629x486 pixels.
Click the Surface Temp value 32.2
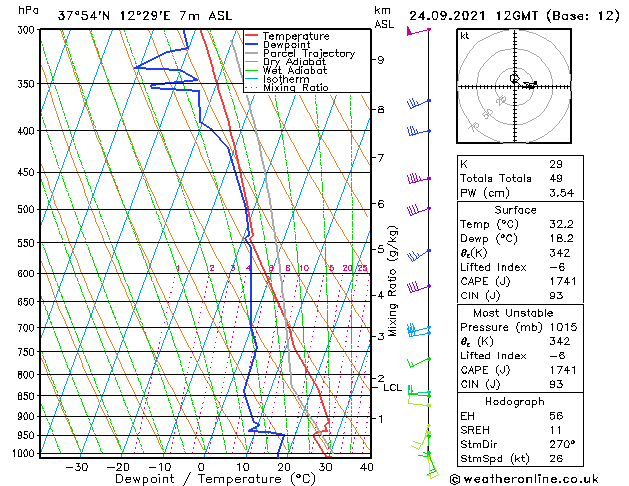[561, 224]
